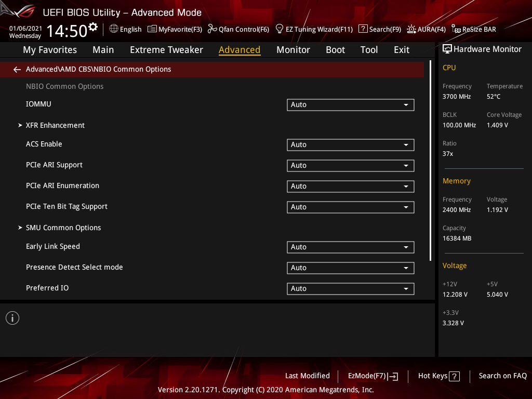This screenshot has height=399, width=532.
Task: Click the Hardware Monitor screen icon
Action: click(x=447, y=49)
